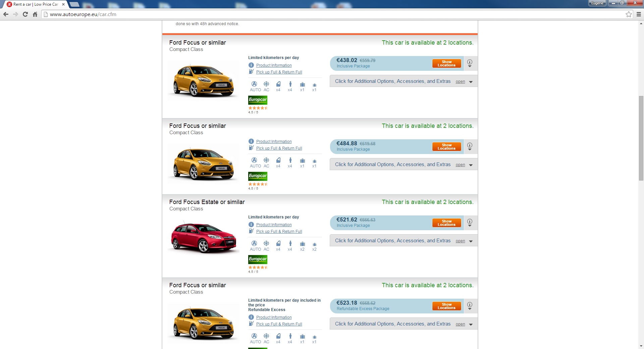Click info icon beside €438.02 price
The image size is (644, 349).
(x=470, y=63)
